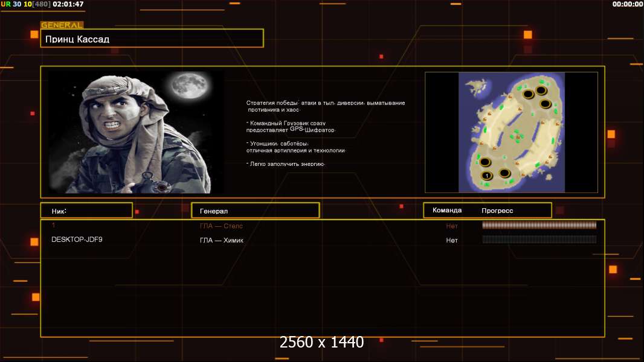Click the GENERAL label above the name box
Viewport: 644px width, 362px height.
click(62, 25)
